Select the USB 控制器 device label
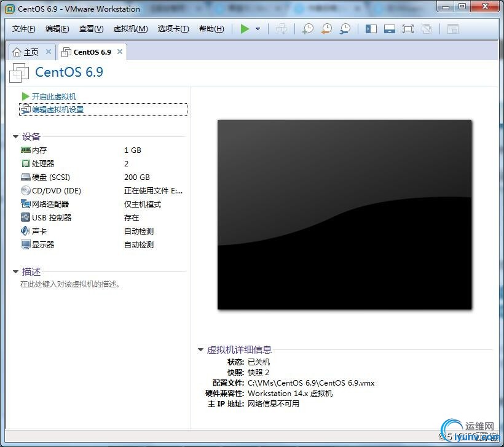 (x=52, y=218)
